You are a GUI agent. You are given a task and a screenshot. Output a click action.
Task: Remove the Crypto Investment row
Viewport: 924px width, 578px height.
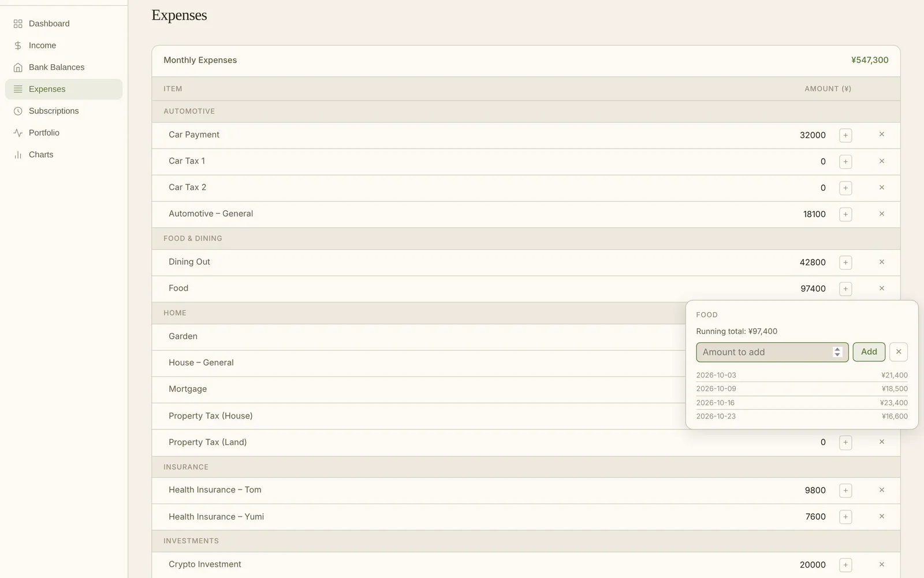[x=882, y=564]
